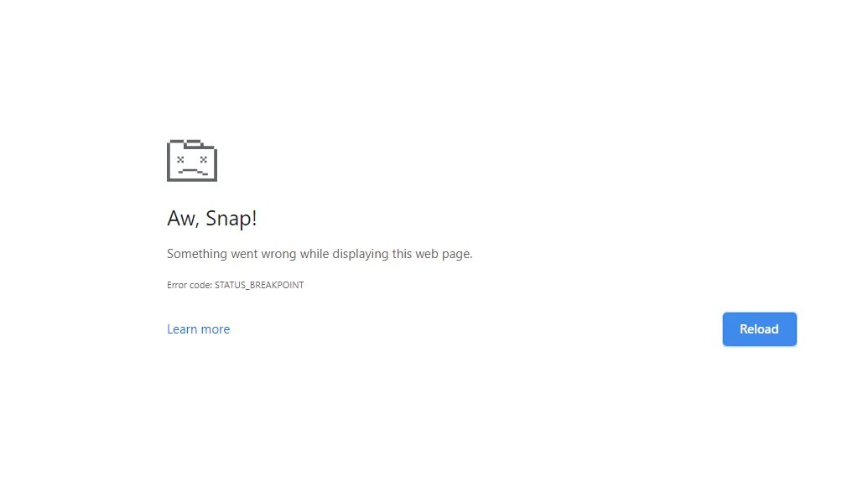Click the frowning mouth on the folder icon
This screenshot has width=868, height=486.
click(193, 172)
